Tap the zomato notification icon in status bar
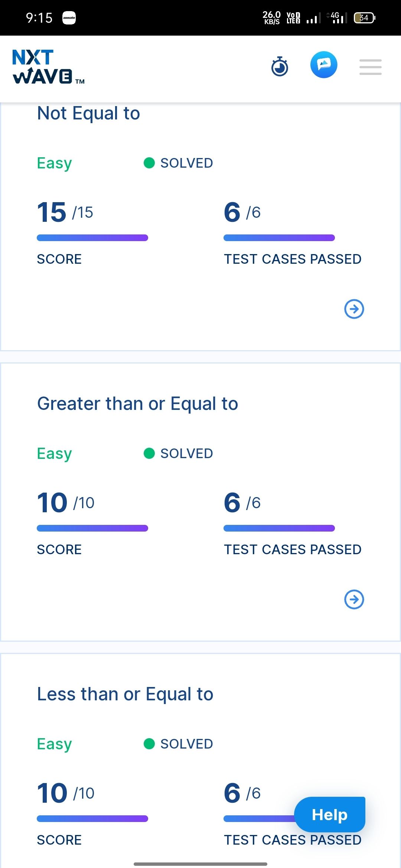Viewport: 401px width, 868px height. click(x=69, y=18)
